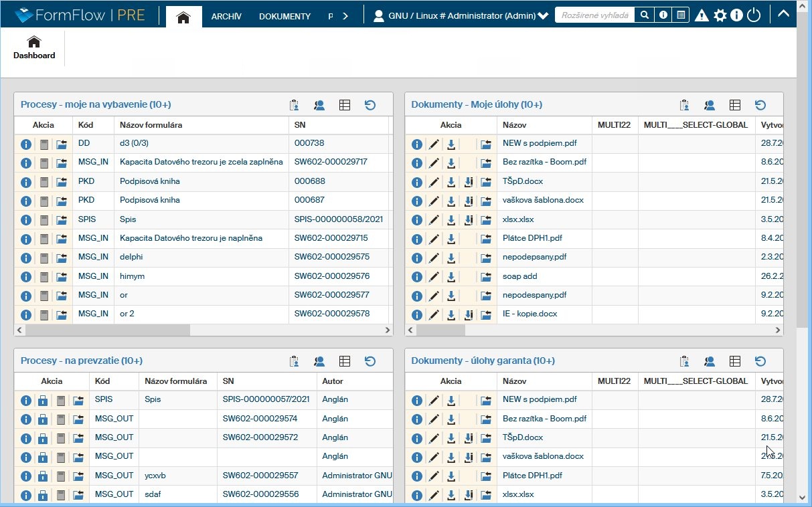Image resolution: width=812 pixels, height=507 pixels.
Task: Edit NEW s podpiem.pdf with pencil icon in Moje úlohy
Action: [434, 144]
